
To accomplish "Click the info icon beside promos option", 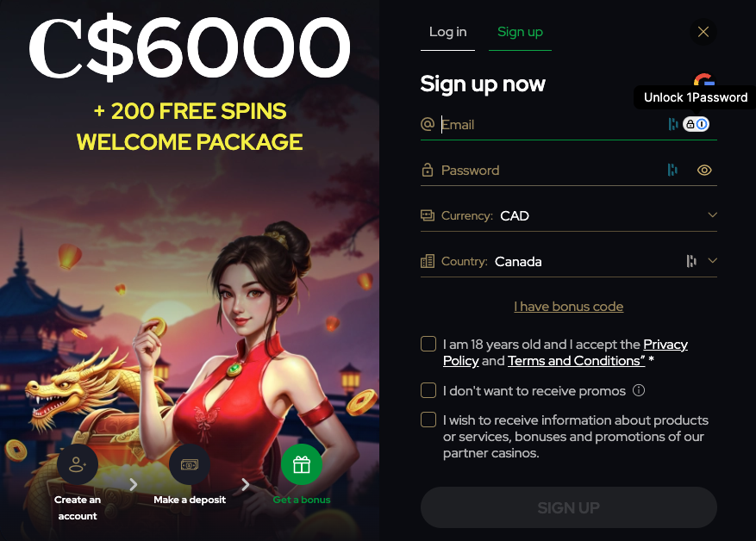I will click(x=639, y=390).
